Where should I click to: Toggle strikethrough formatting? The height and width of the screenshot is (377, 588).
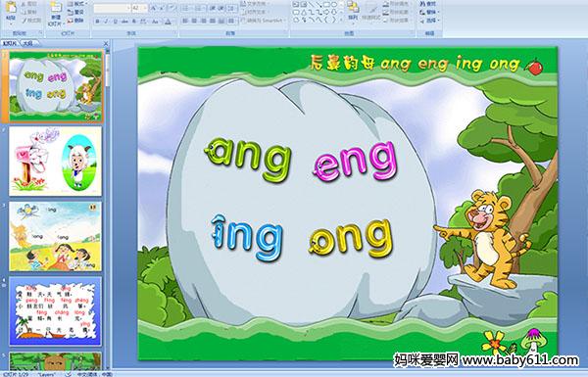(124, 22)
